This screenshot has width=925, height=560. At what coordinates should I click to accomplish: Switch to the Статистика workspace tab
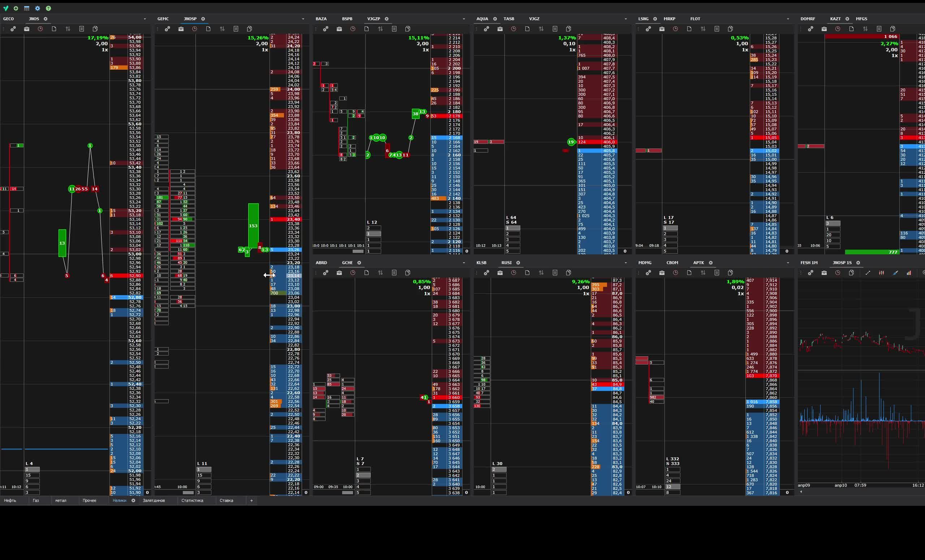pyautogui.click(x=192, y=500)
